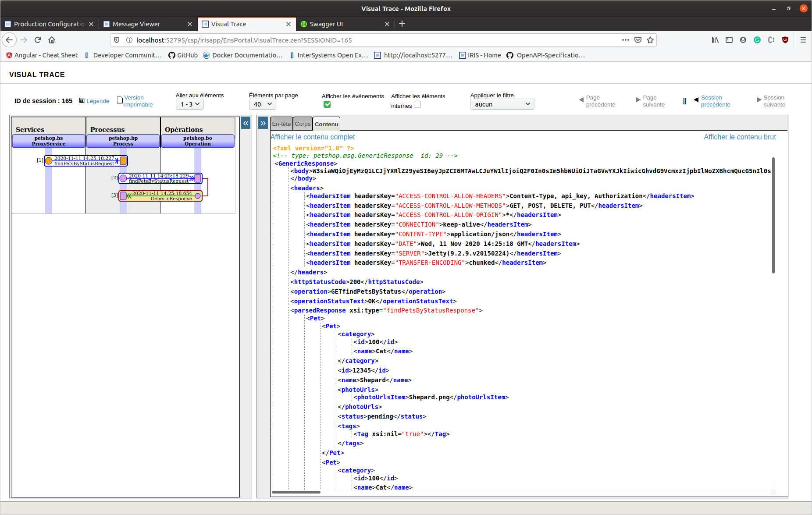Open the Firefox hamburger menu
Viewport: 812px width, 515px height.
pos(803,40)
